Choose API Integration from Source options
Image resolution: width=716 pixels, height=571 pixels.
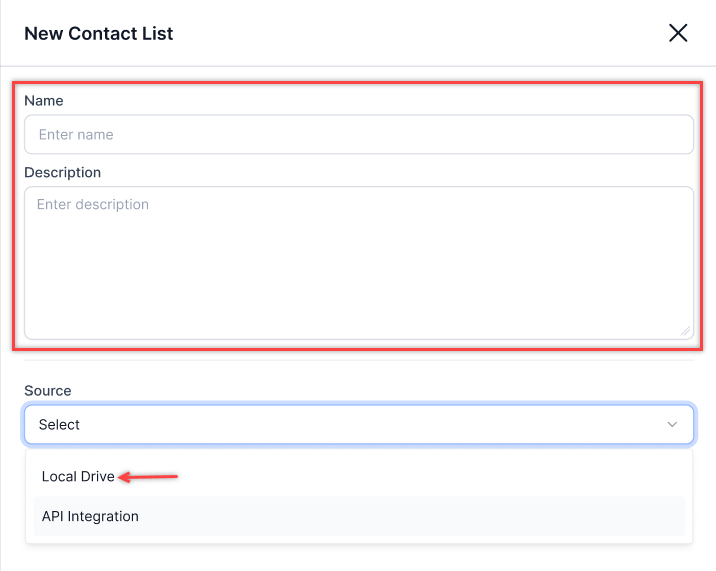90,516
